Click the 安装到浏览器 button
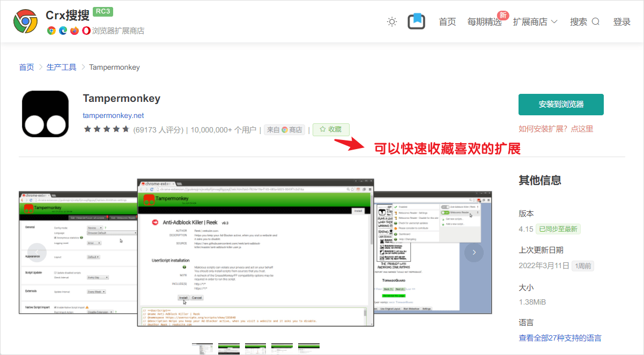Image resolution: width=644 pixels, height=355 pixels. (561, 105)
